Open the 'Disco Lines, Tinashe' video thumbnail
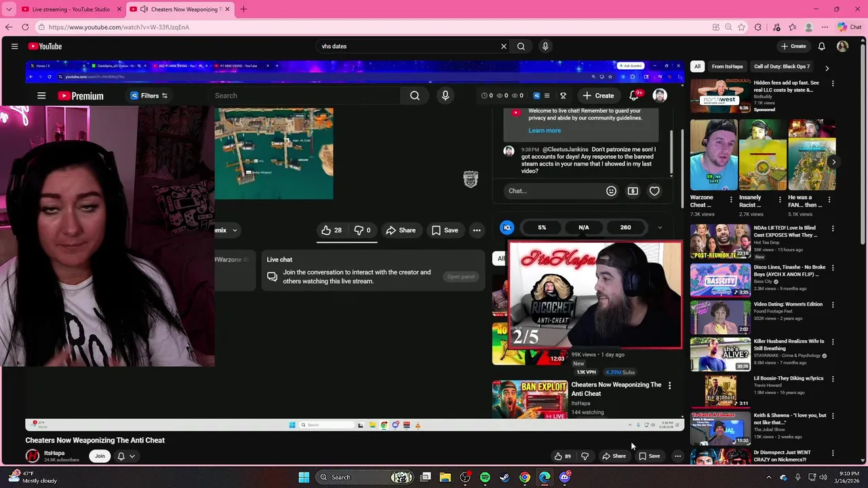Viewport: 868px width, 488px height. [x=720, y=280]
